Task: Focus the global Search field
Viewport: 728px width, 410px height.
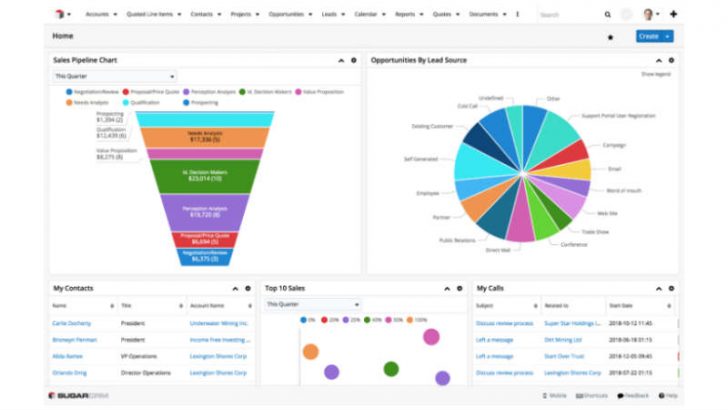Action: (570, 15)
